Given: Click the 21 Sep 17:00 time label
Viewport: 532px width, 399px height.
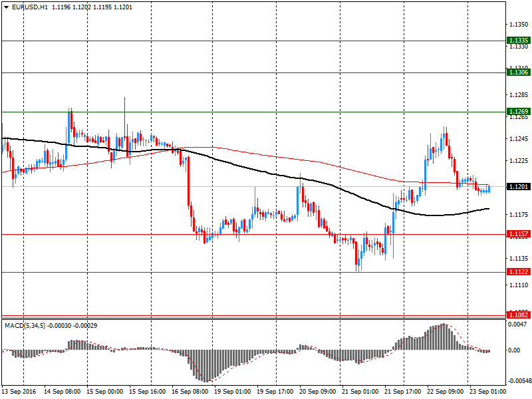Looking at the screenshot, I should (403, 392).
